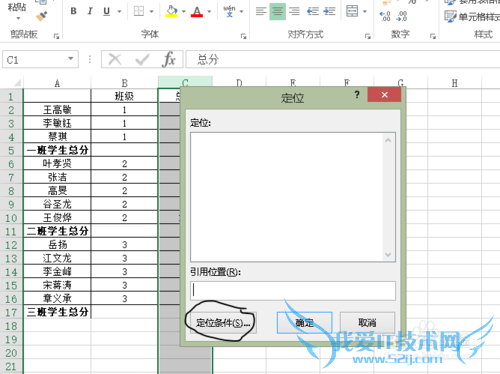Open number (数字) dialog launcher
Viewport: 500px width, 374px height.
433,36
